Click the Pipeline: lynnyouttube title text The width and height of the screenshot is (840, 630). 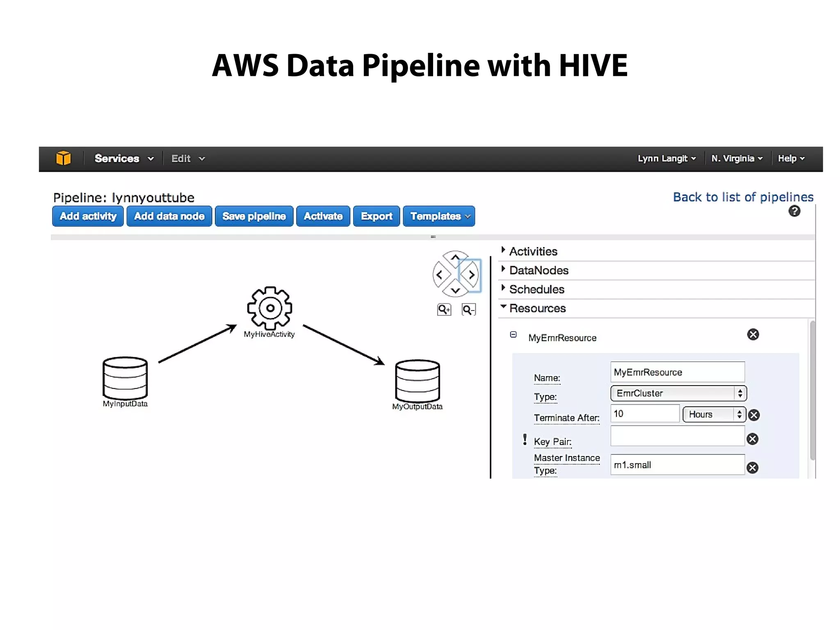[x=124, y=198]
